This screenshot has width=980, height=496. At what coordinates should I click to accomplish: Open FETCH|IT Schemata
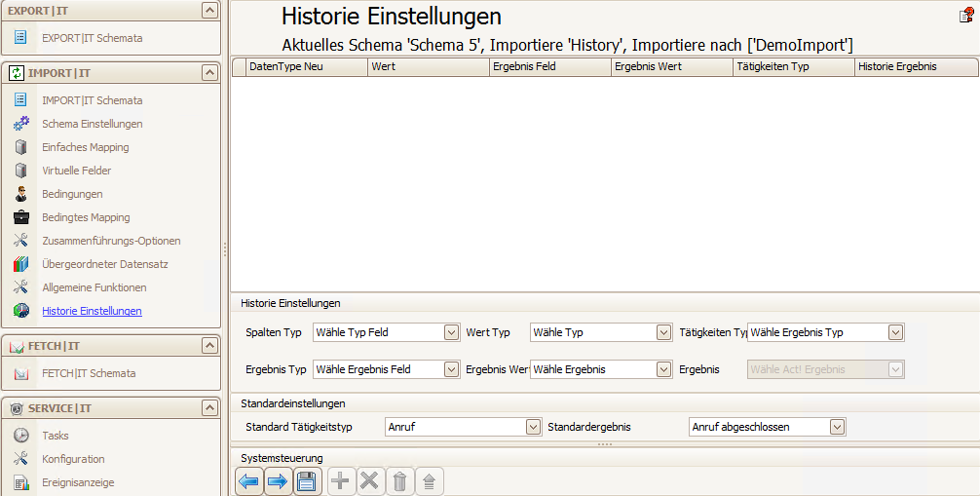coord(89,373)
